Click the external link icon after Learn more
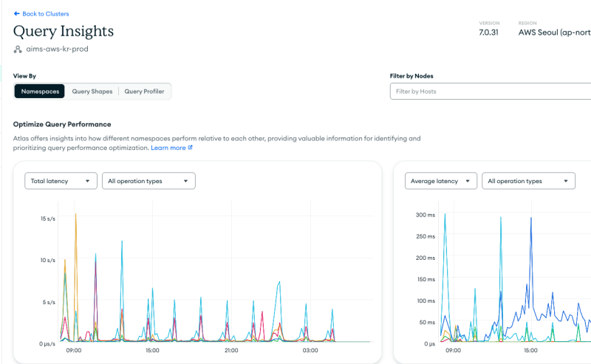The height and width of the screenshot is (364, 591). coord(190,148)
